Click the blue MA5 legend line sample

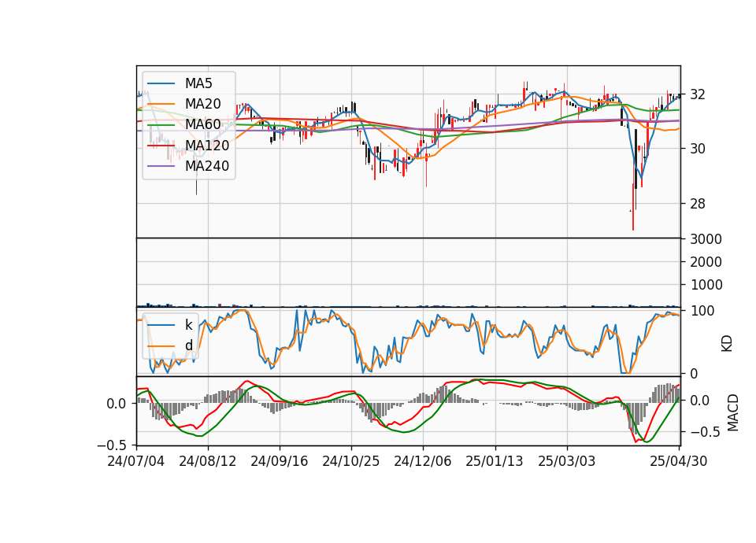pyautogui.click(x=161, y=83)
